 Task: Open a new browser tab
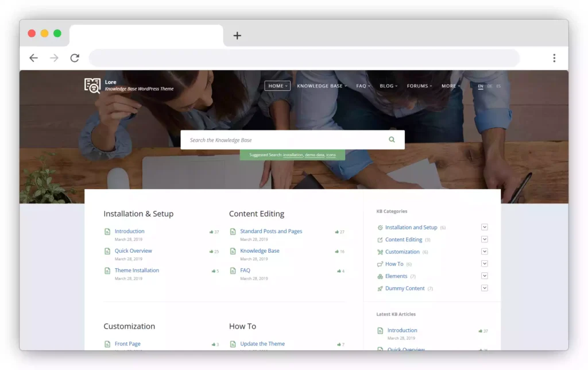237,36
